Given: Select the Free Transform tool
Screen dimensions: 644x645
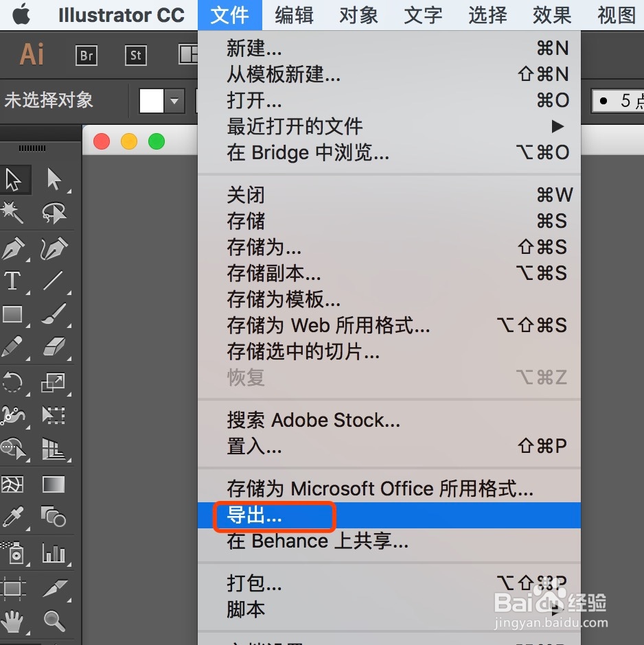Looking at the screenshot, I should [54, 415].
